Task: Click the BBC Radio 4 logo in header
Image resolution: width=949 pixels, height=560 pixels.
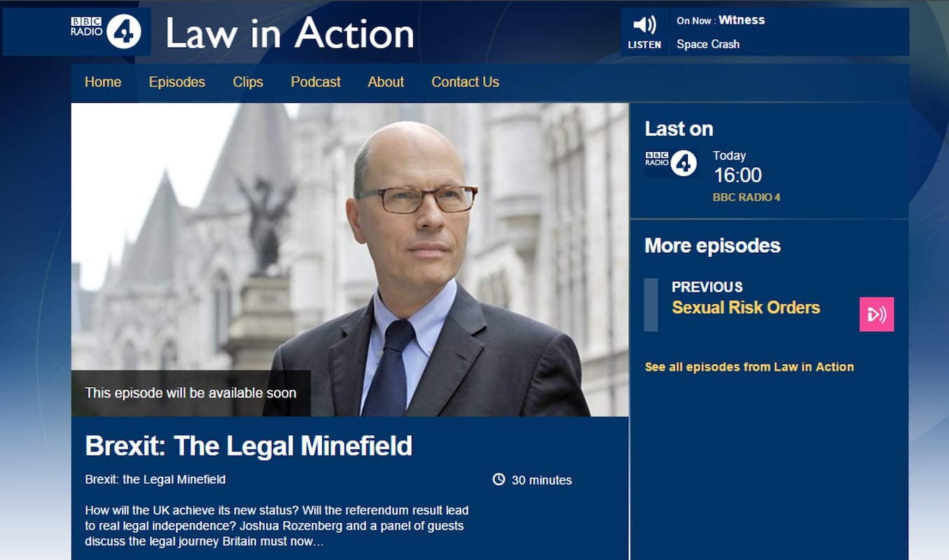Action: coord(106,31)
